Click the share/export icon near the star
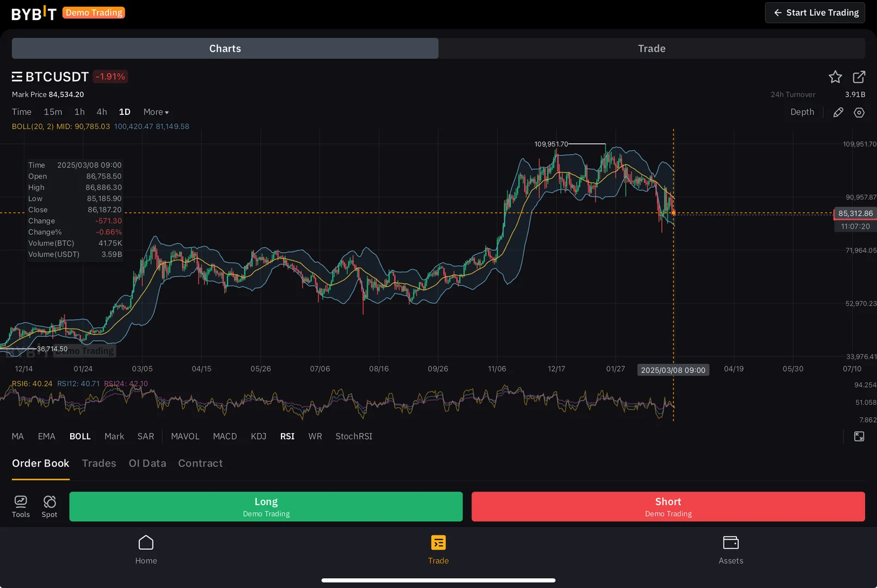 [858, 77]
